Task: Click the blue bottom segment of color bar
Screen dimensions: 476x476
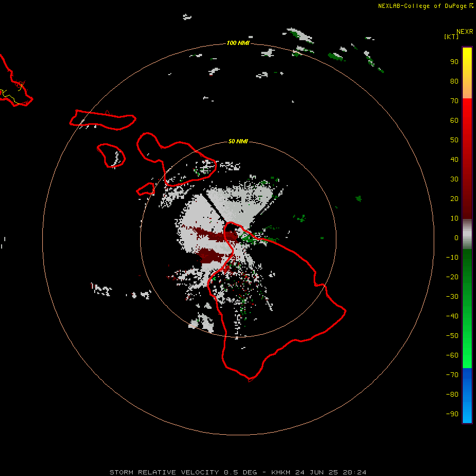Action: (x=467, y=396)
